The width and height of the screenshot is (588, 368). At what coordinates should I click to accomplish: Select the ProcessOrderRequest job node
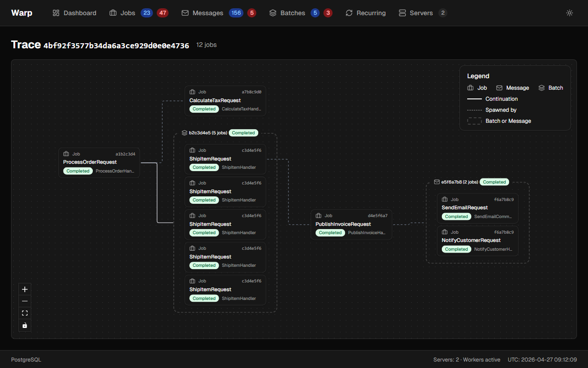point(99,162)
